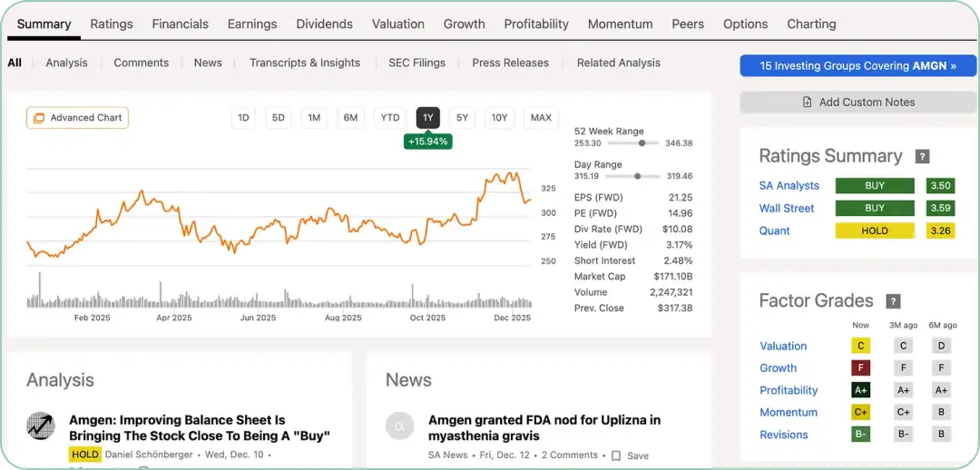Click the Advanced Chart icon

(39, 118)
